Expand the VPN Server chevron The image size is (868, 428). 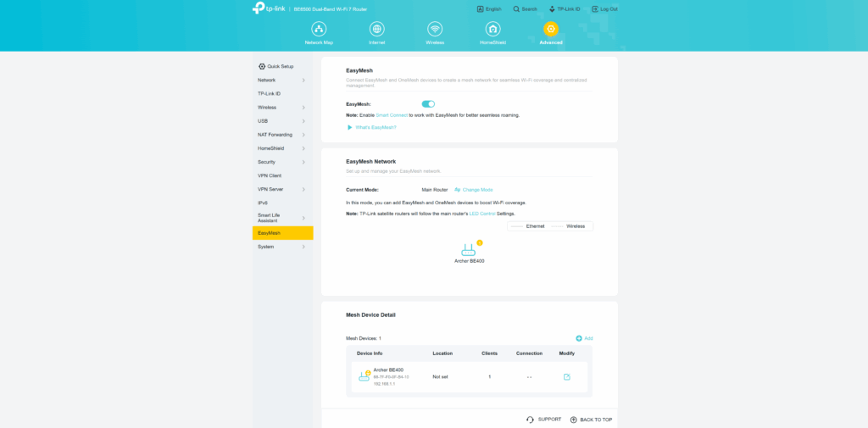(x=303, y=189)
